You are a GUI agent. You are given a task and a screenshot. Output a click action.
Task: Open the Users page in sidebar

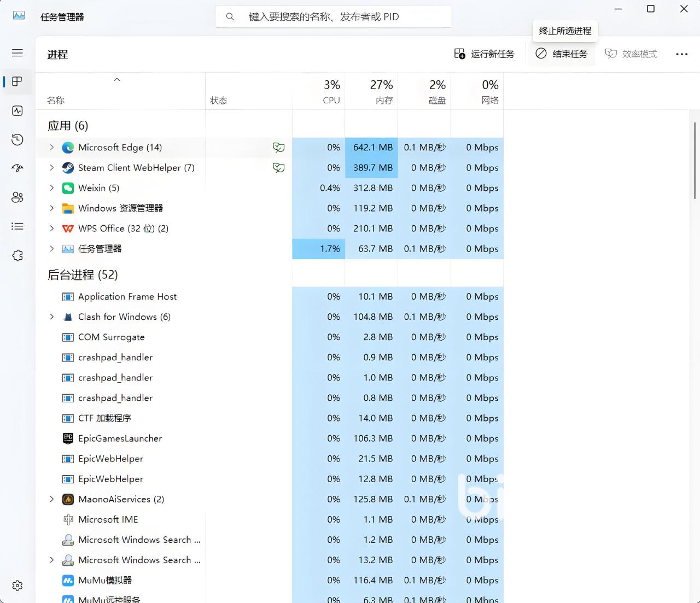pyautogui.click(x=17, y=197)
